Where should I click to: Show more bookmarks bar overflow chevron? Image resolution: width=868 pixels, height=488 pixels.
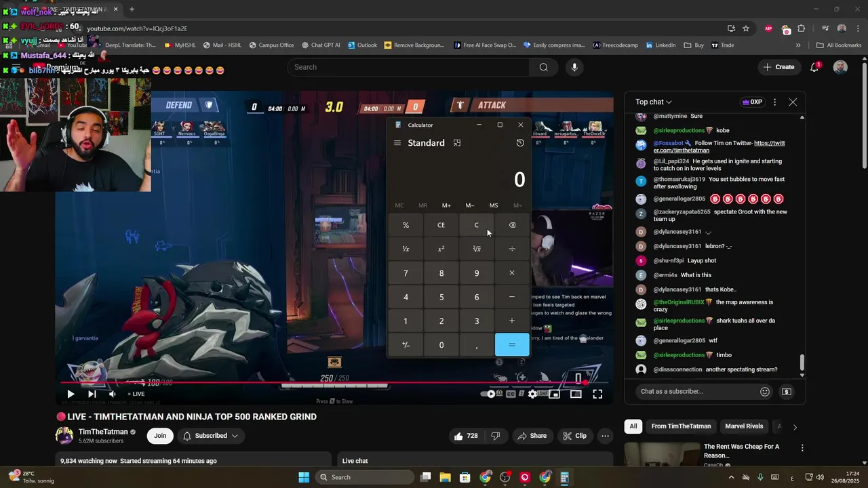[x=798, y=45]
